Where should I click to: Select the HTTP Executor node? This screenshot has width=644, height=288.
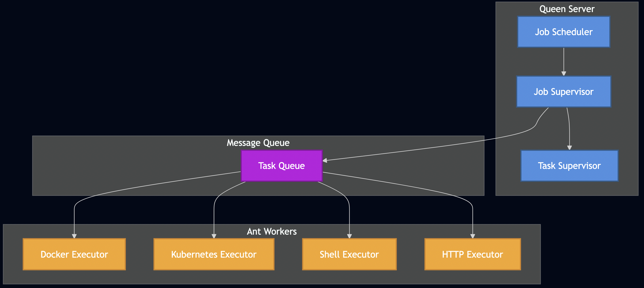click(472, 254)
